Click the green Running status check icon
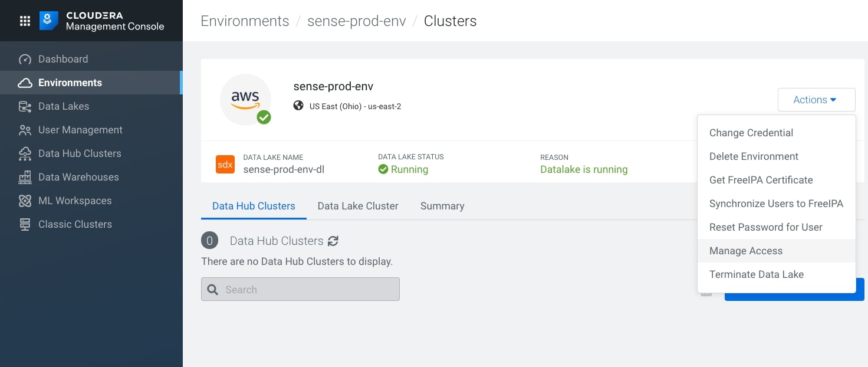 click(x=383, y=169)
